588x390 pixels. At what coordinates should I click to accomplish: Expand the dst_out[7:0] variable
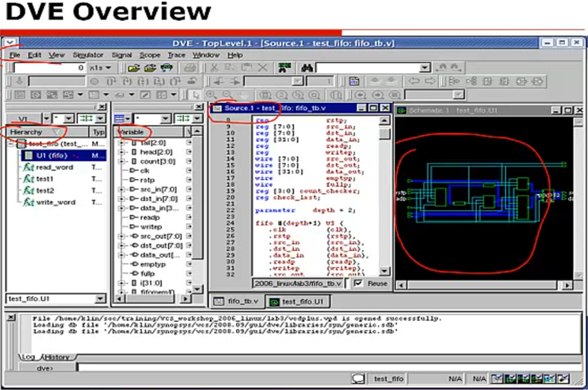[x=122, y=245]
